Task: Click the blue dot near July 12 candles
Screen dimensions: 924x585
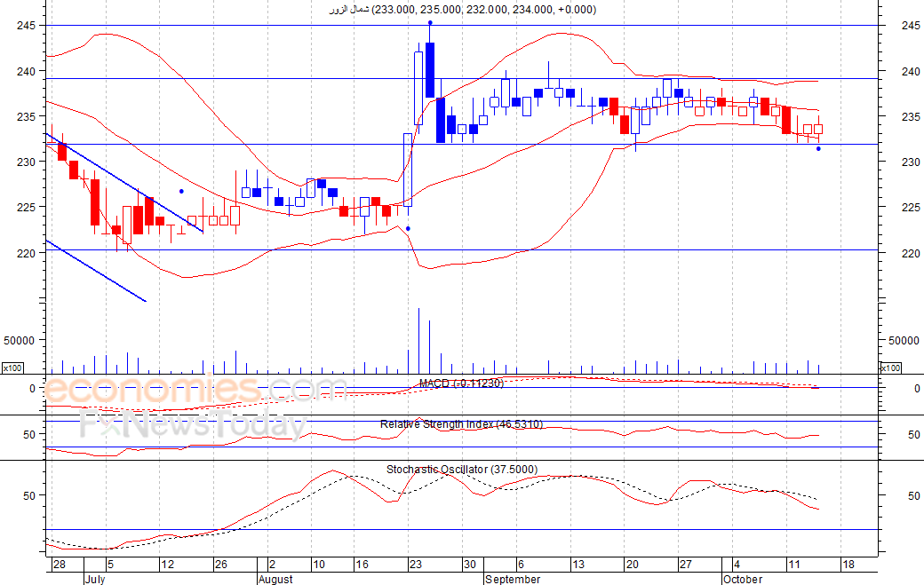Action: pyautogui.click(x=181, y=191)
